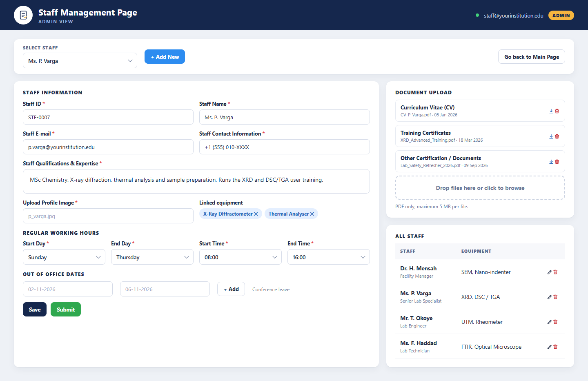Delete Ms. P. Varga from All Staff
588x381 pixels.
[x=555, y=297]
